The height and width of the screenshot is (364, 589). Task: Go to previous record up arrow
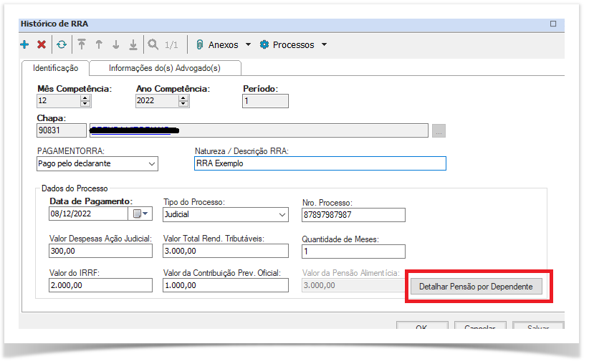pos(99,44)
